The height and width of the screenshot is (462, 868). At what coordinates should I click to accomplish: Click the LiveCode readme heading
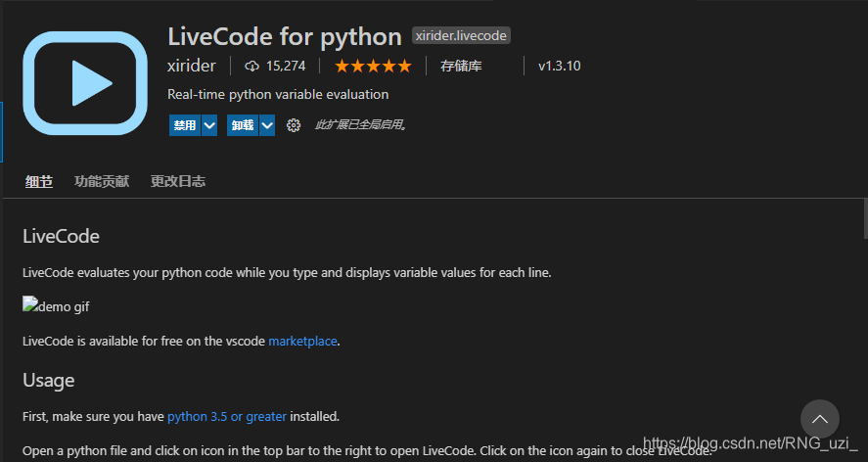[61, 237]
